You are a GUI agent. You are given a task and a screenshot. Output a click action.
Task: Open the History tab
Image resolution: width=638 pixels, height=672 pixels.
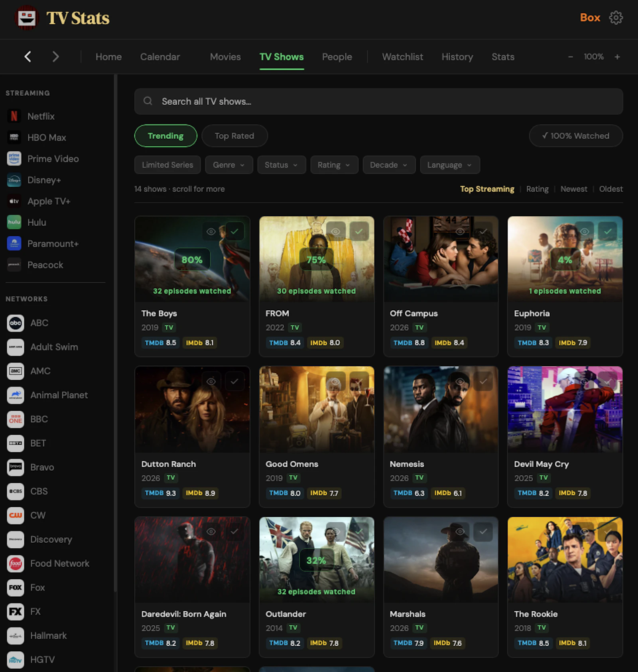pyautogui.click(x=457, y=57)
